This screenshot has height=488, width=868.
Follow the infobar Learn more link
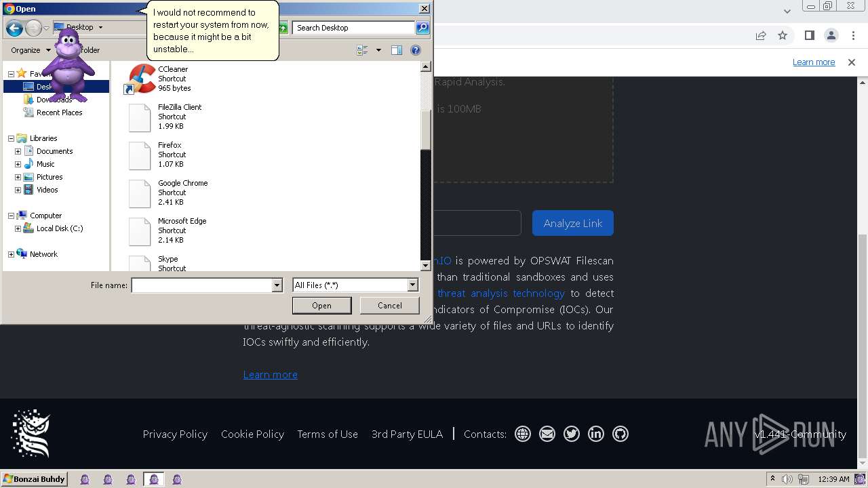(x=814, y=62)
